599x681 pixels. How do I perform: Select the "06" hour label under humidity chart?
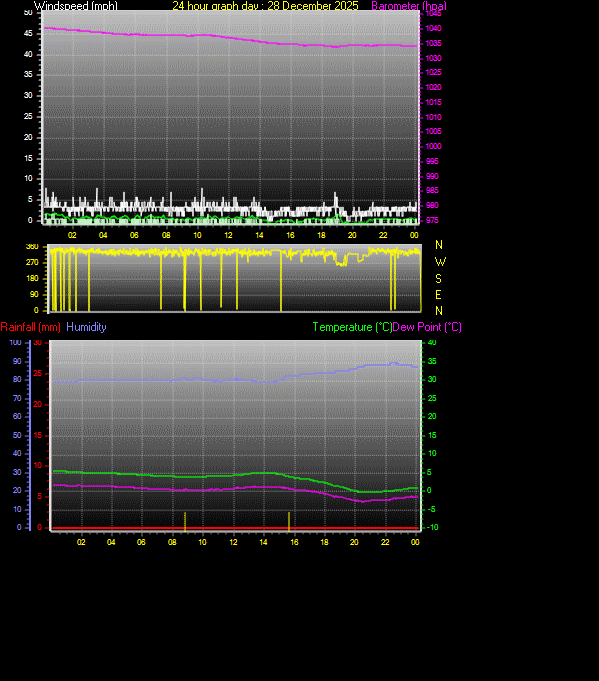[x=141, y=542]
